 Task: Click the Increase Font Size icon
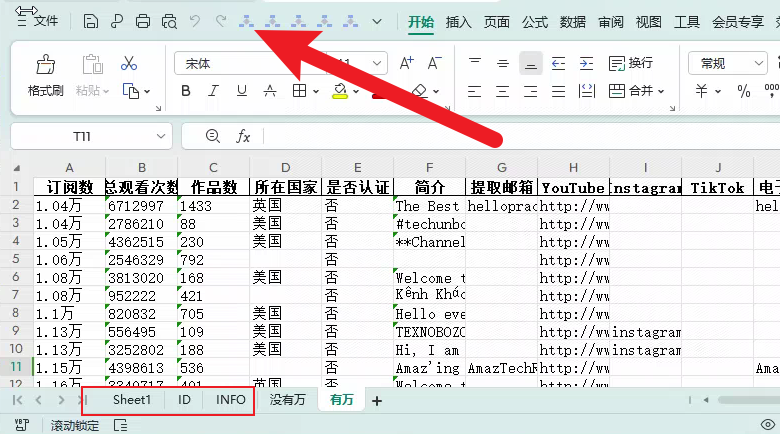pos(407,63)
